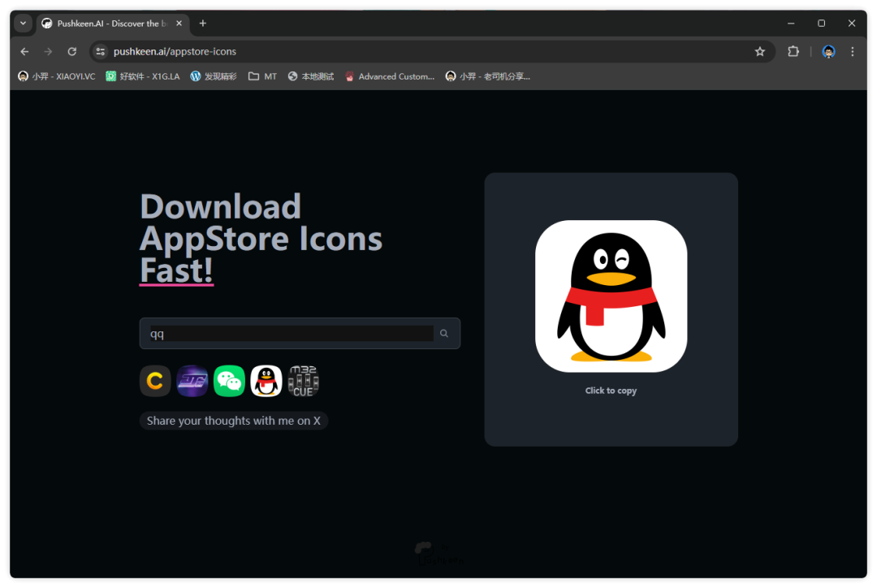Select the small QQ penguin icon result
This screenshot has width=877, height=588.
point(266,381)
